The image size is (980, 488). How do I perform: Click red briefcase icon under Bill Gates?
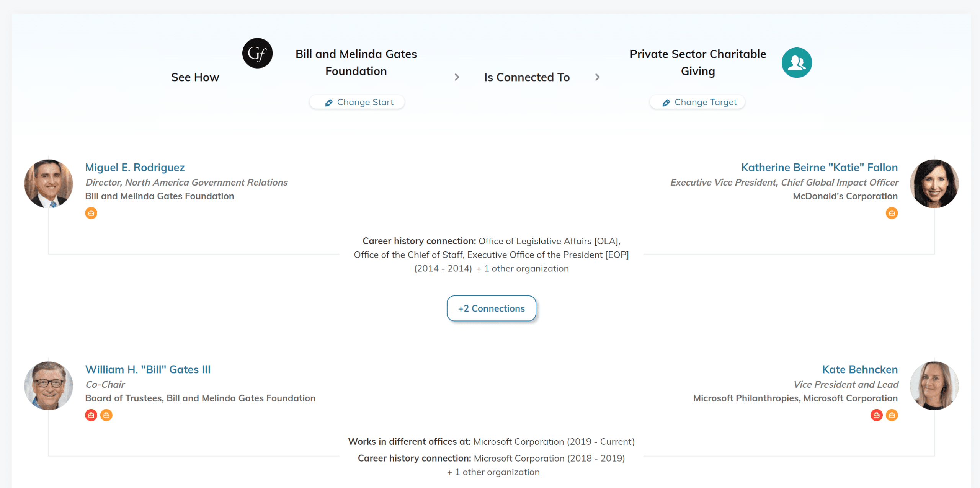[x=91, y=415]
